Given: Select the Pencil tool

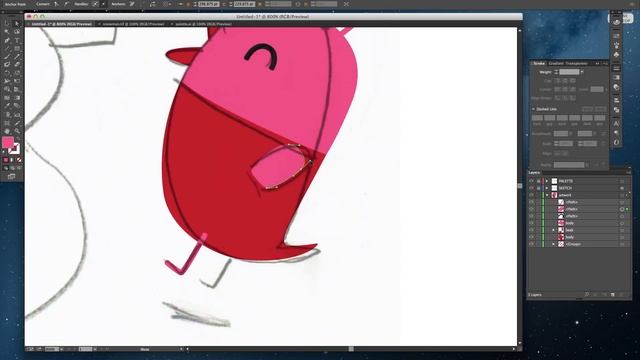Looking at the screenshot, I should [17, 56].
